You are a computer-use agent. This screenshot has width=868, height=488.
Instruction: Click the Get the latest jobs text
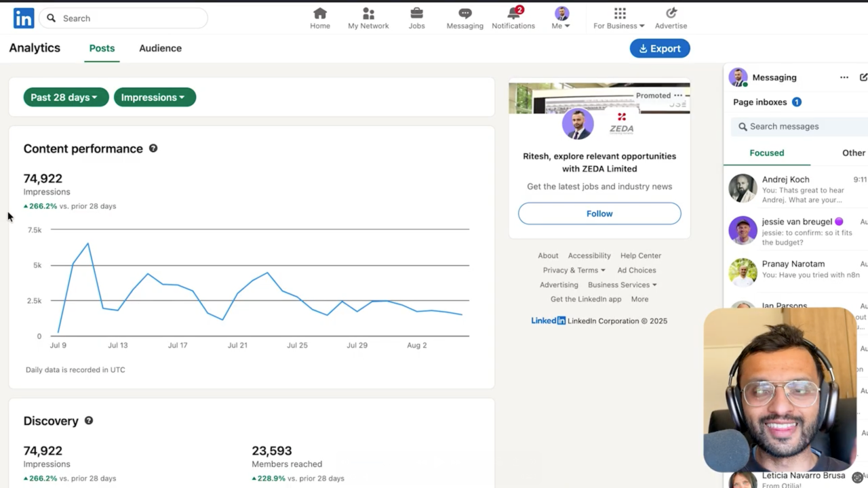599,186
